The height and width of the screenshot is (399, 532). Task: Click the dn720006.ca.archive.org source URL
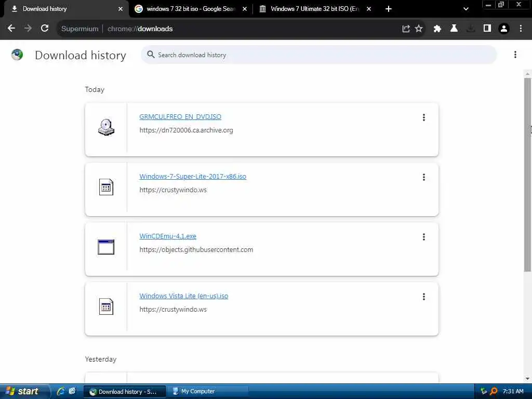186,130
